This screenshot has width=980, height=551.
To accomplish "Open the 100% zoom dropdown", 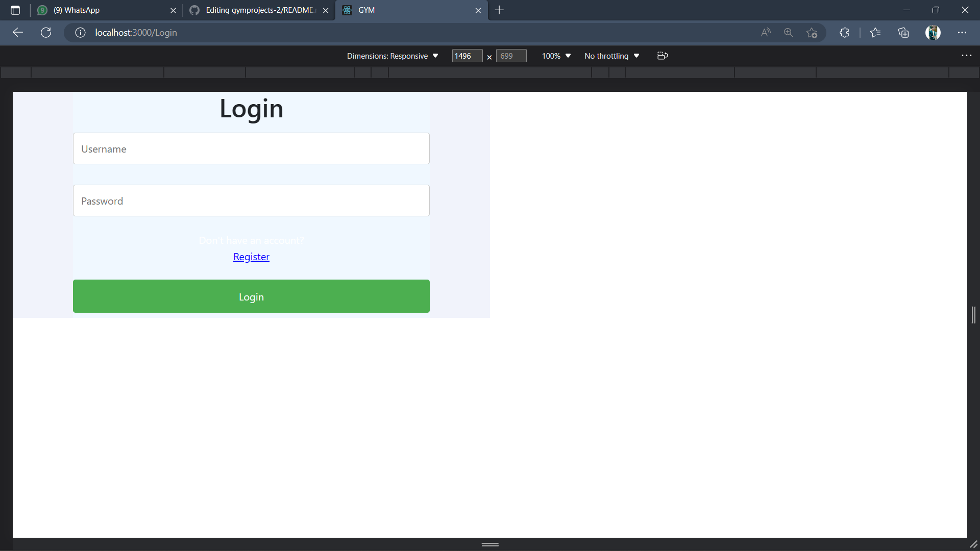I will [556, 56].
